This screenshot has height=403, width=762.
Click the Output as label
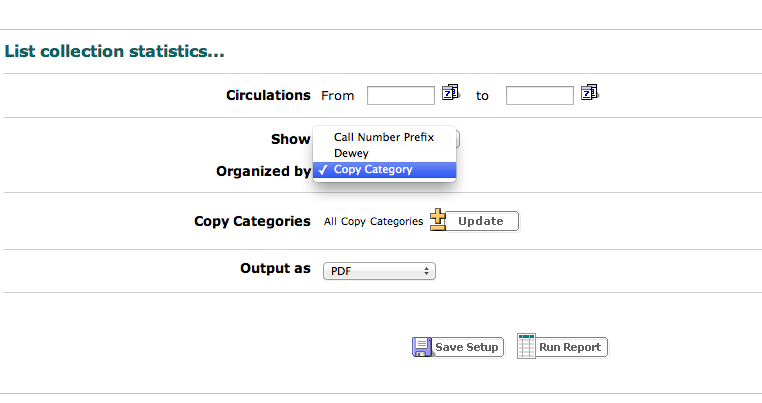[275, 269]
